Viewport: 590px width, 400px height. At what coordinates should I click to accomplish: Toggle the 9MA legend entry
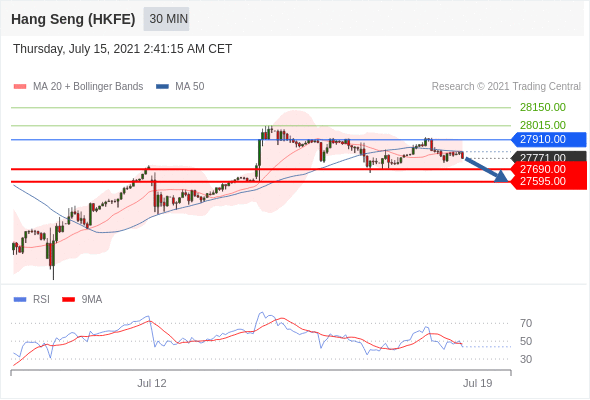(x=82, y=300)
